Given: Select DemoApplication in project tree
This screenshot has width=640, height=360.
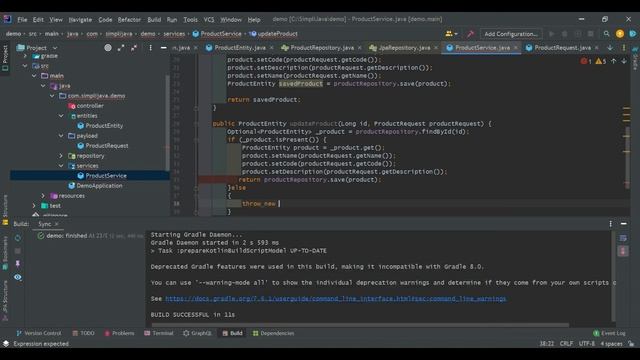Looking at the screenshot, I should [x=99, y=186].
